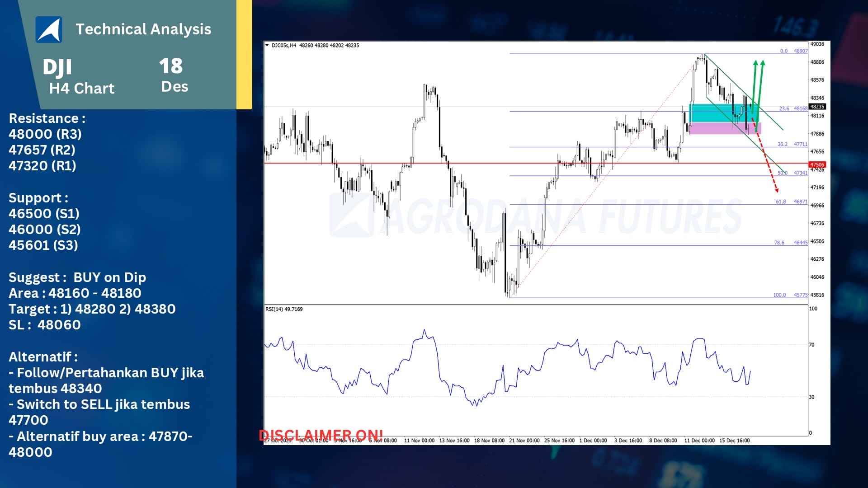Click the red dashed downward arrow head

coord(776,190)
